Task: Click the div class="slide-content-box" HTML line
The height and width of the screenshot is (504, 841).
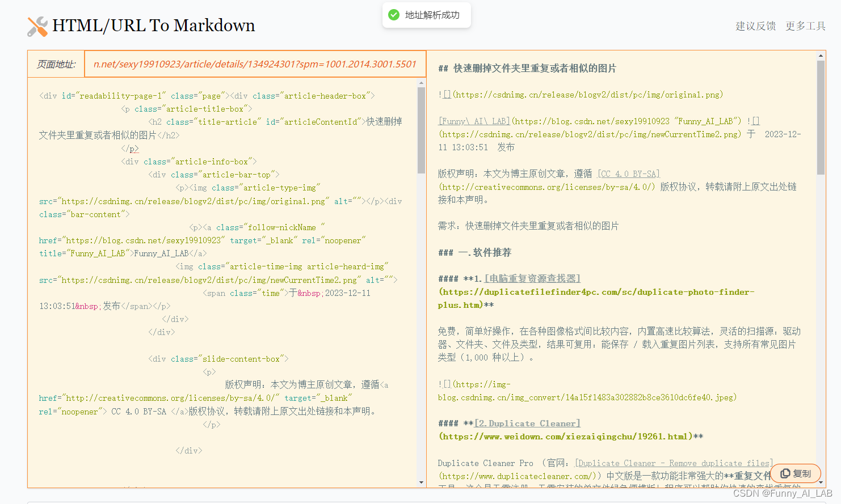Action: [x=218, y=359]
